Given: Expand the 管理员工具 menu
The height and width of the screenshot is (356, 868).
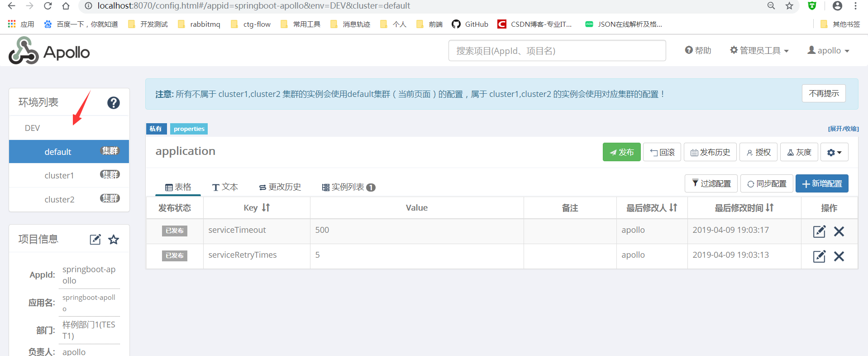Looking at the screenshot, I should (759, 50).
